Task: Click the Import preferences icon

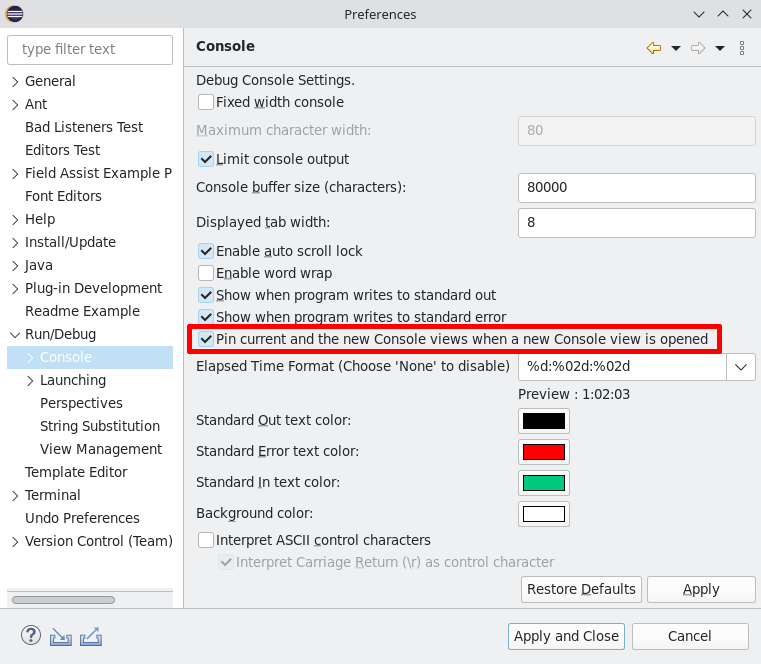Action: point(61,636)
